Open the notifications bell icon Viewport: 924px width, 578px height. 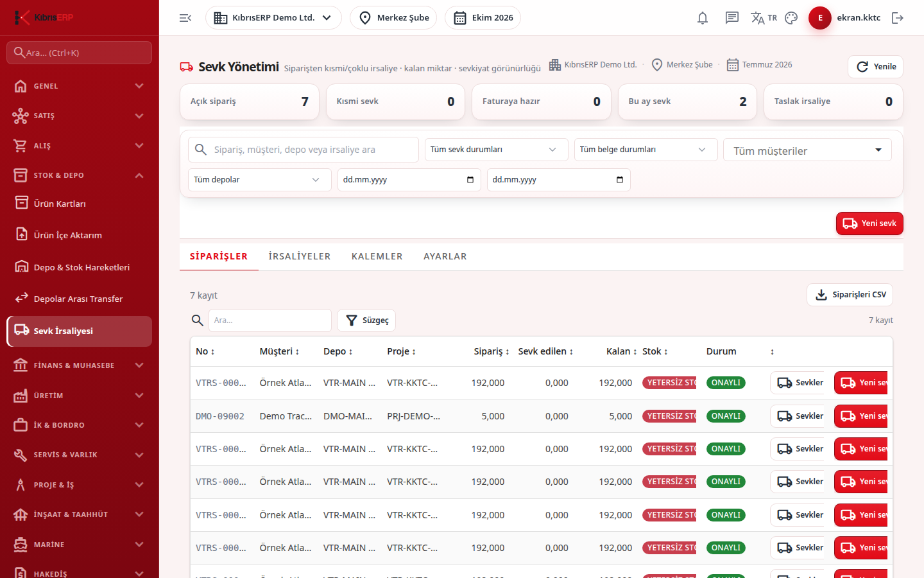pyautogui.click(x=703, y=18)
